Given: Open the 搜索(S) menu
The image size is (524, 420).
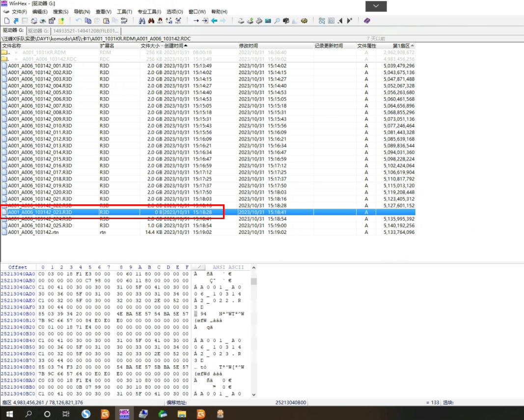Looking at the screenshot, I should click(x=60, y=12).
